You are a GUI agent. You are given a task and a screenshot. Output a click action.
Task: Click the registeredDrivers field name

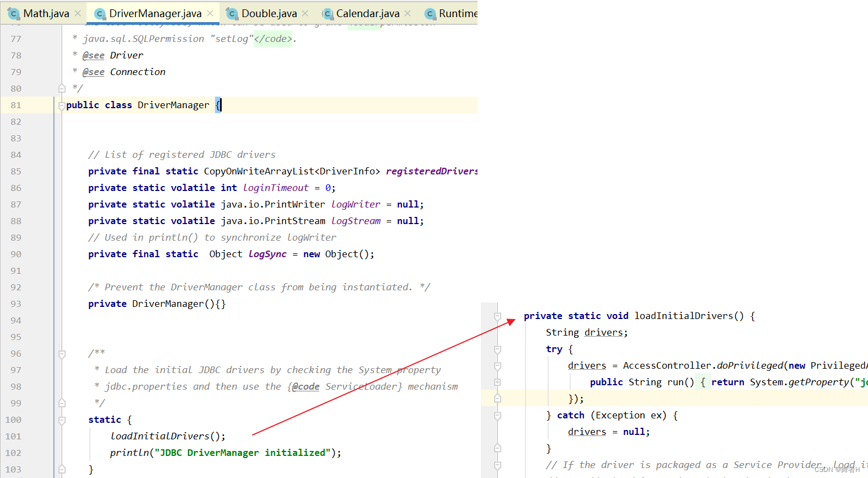pos(432,171)
